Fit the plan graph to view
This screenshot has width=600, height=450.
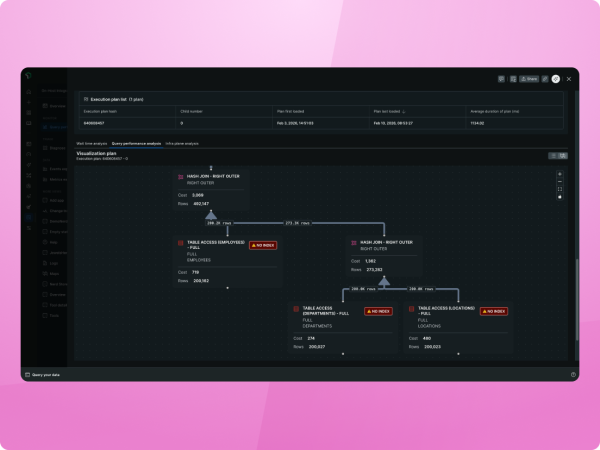[560, 189]
